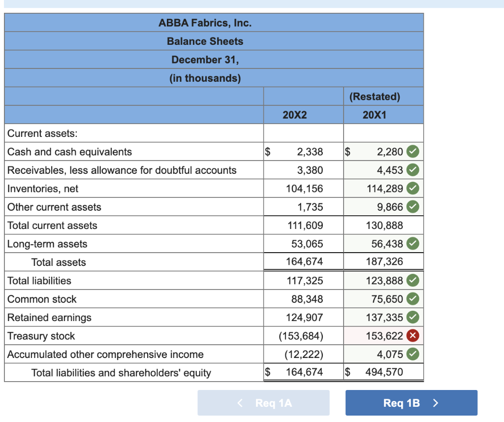Click the 20X2 Receivables value 3,380

[x=310, y=170]
